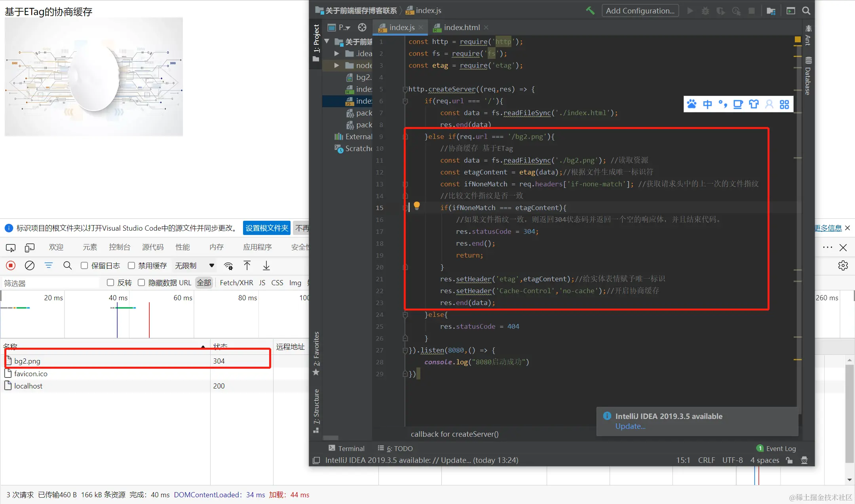Image resolution: width=855 pixels, height=504 pixels.
Task: Expand the .idea folder in project tree
Action: [x=336, y=53]
